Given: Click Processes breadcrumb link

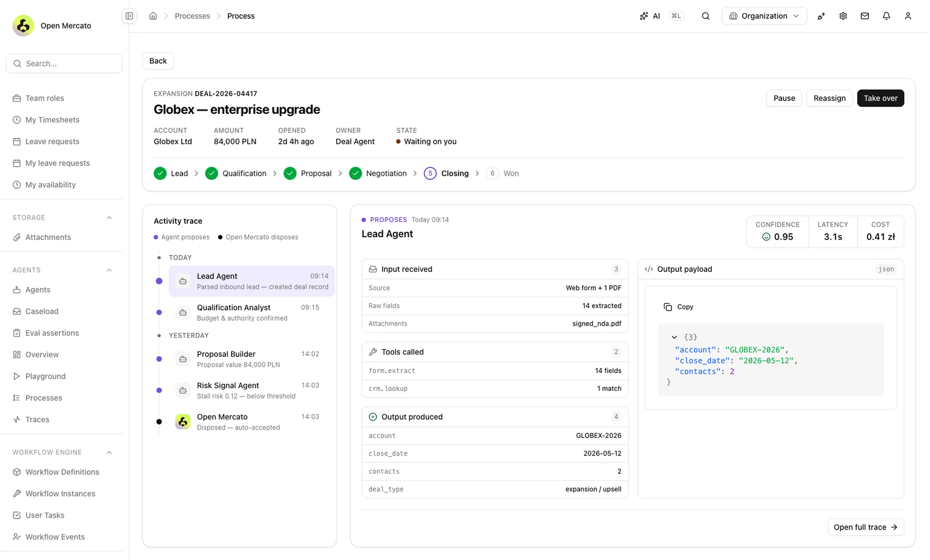Looking at the screenshot, I should pyautogui.click(x=192, y=16).
